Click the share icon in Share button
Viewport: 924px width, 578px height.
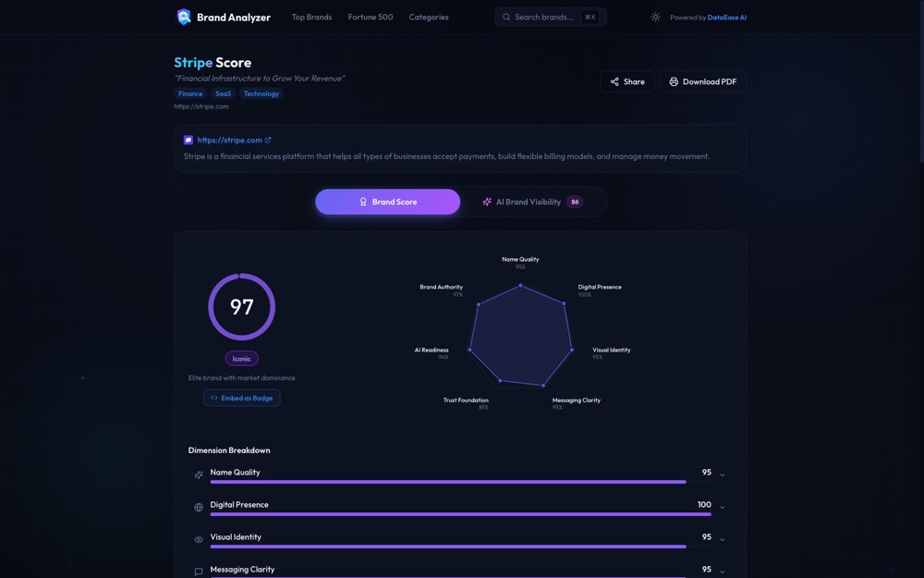614,81
